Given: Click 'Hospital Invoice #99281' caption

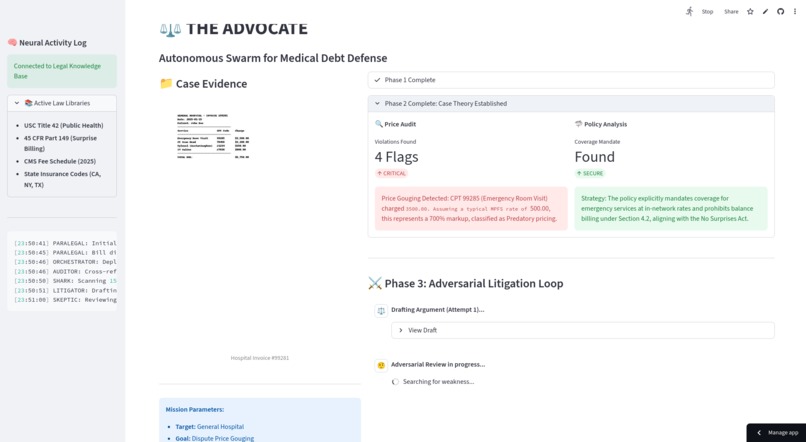Looking at the screenshot, I should point(260,358).
